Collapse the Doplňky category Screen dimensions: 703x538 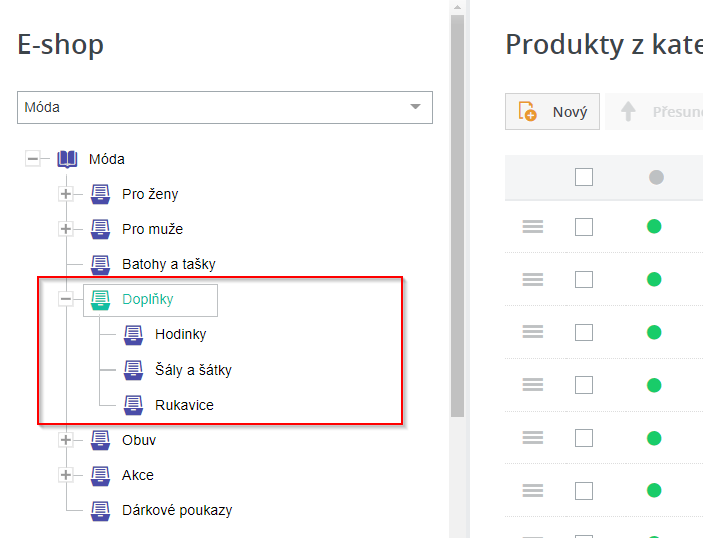(x=66, y=300)
